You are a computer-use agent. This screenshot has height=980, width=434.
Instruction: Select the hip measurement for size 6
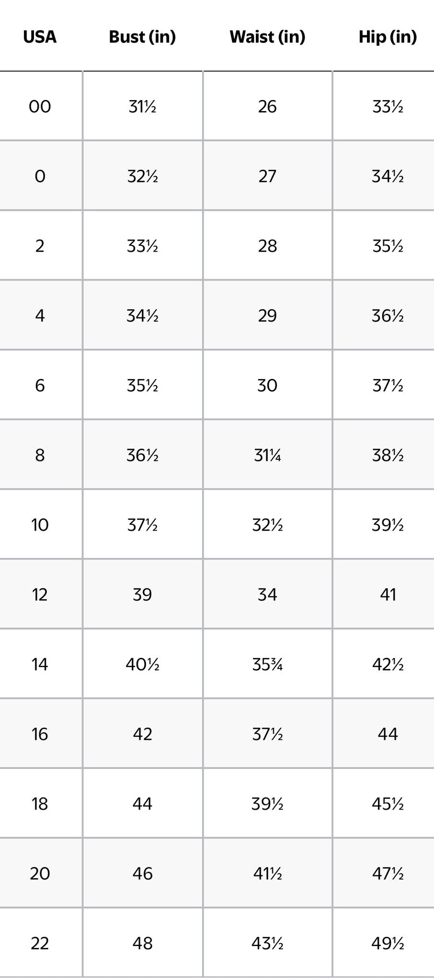388,385
